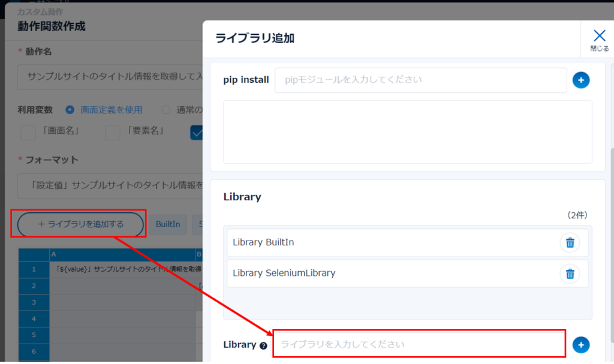Click the empty pip modules list box

pos(407,132)
